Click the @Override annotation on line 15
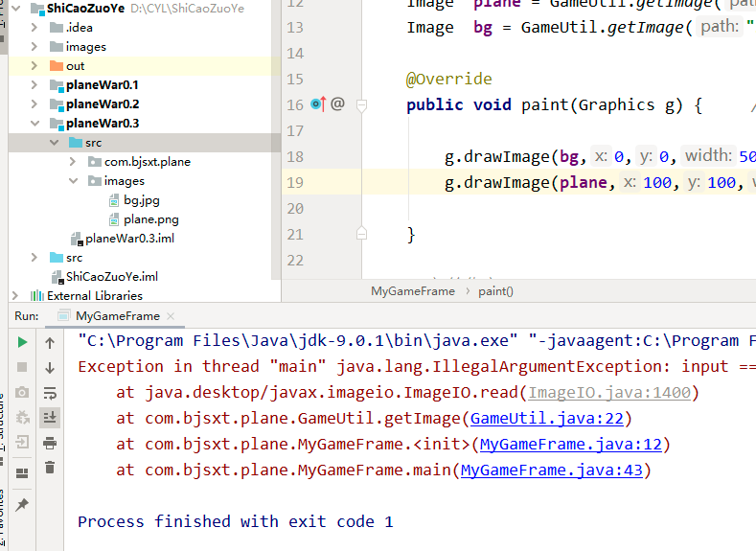The image size is (756, 551). [x=448, y=80]
